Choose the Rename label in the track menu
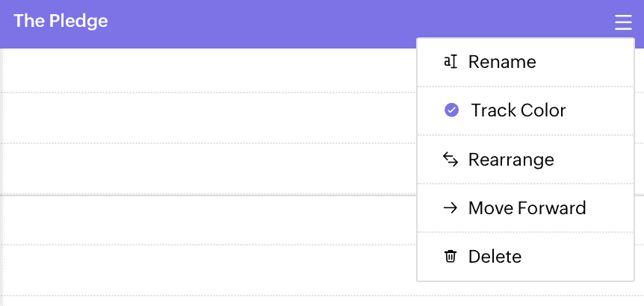This screenshot has width=644, height=306. point(502,63)
